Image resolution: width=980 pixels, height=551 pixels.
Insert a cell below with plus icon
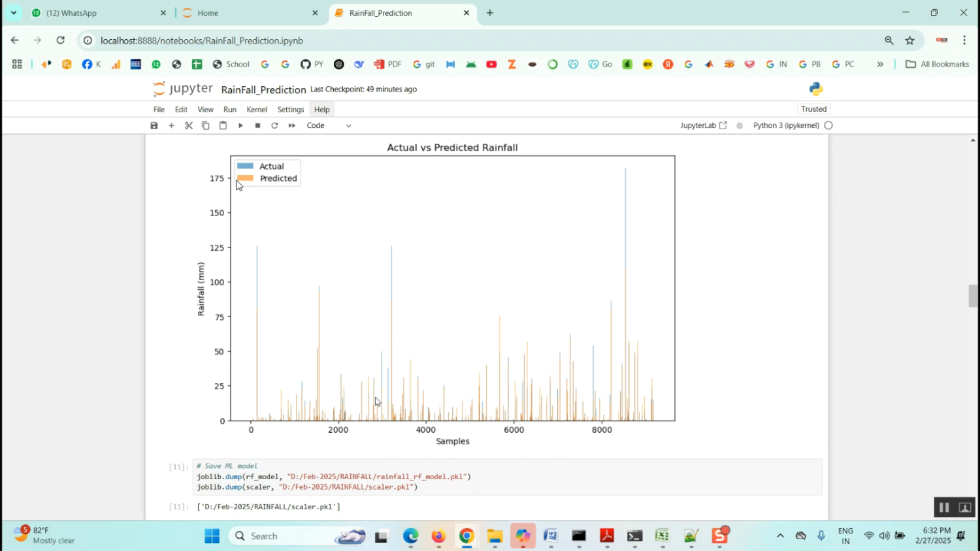click(x=171, y=125)
